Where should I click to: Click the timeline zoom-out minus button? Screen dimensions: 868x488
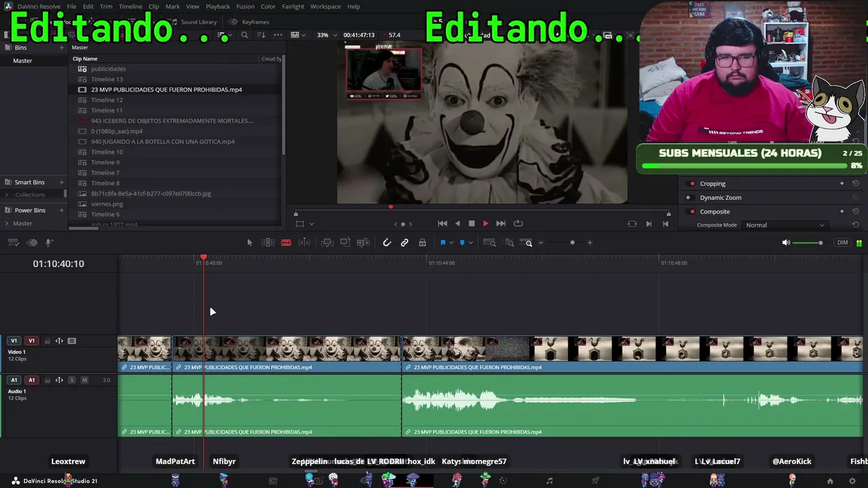(x=540, y=243)
